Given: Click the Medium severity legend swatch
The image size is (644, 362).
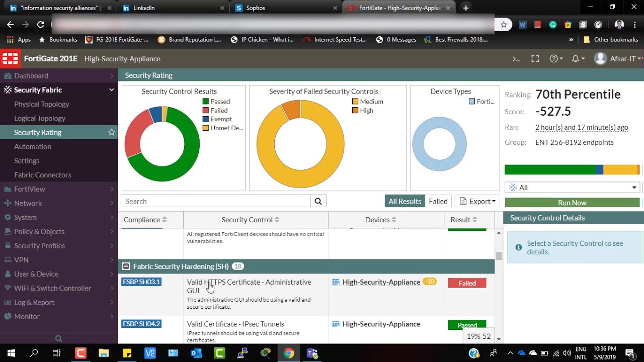Looking at the screenshot, I should pyautogui.click(x=355, y=102).
